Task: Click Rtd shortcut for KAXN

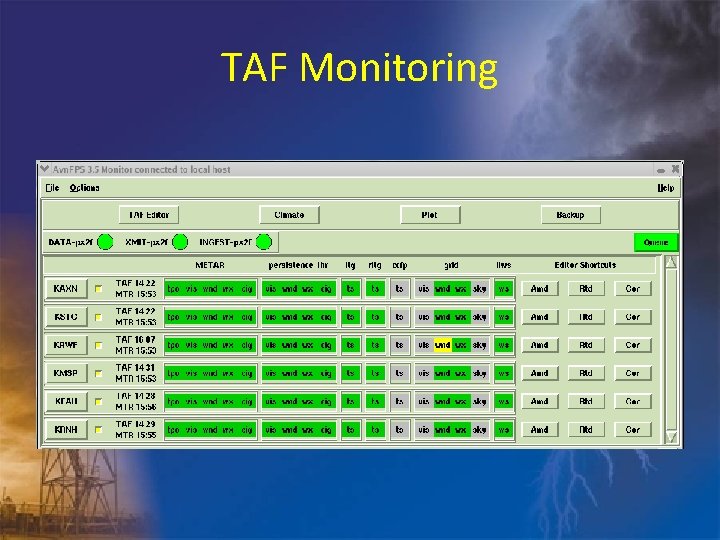Action: pyautogui.click(x=586, y=289)
